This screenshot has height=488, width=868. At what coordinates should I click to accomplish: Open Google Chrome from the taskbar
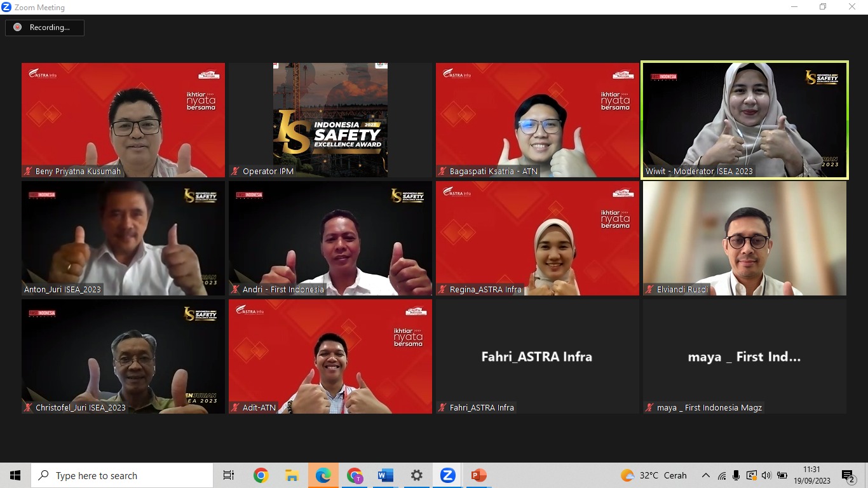click(261, 475)
